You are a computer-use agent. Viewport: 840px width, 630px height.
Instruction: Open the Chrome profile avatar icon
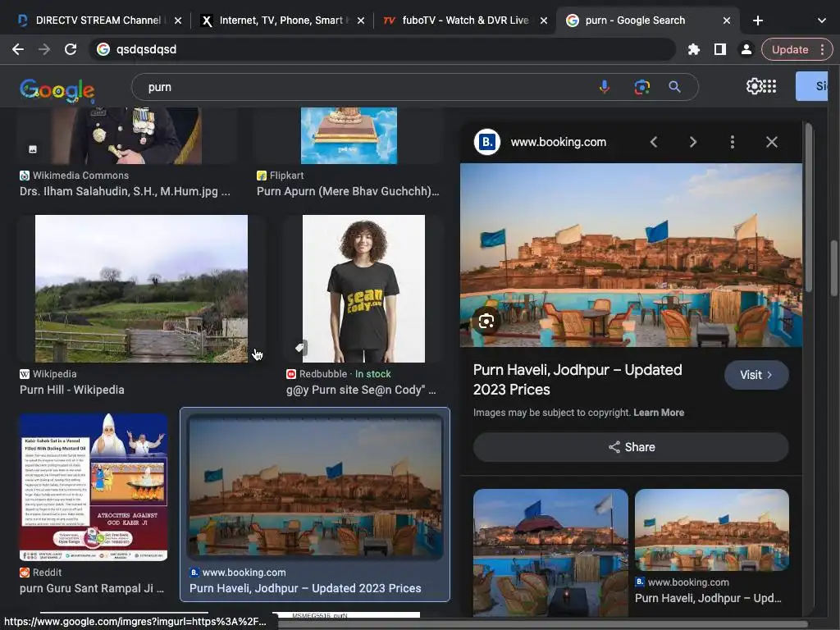746,49
